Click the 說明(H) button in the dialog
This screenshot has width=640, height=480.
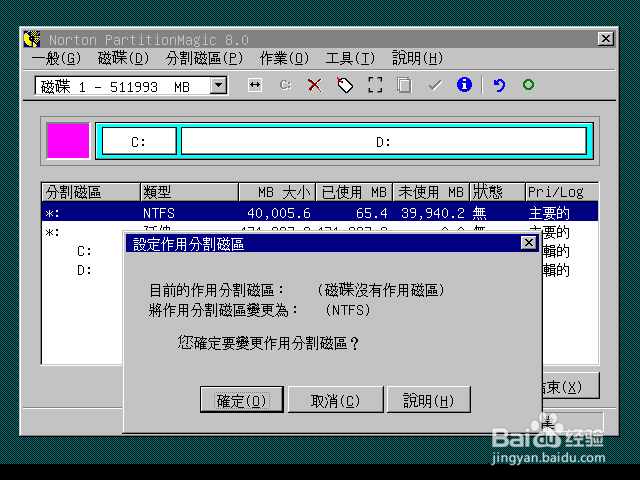(429, 400)
